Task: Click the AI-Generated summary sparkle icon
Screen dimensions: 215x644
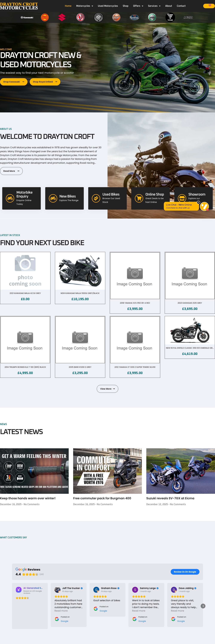Action: pos(19,590)
